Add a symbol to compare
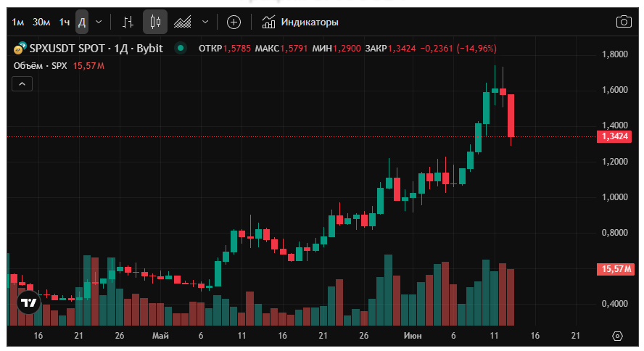The image size is (644, 351). tap(234, 22)
